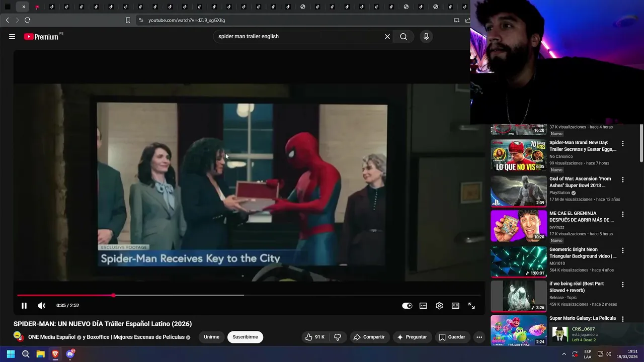Screen dimensions: 644x362
Task: Open options for Geometric Bright Neon video
Action: (x=622, y=250)
